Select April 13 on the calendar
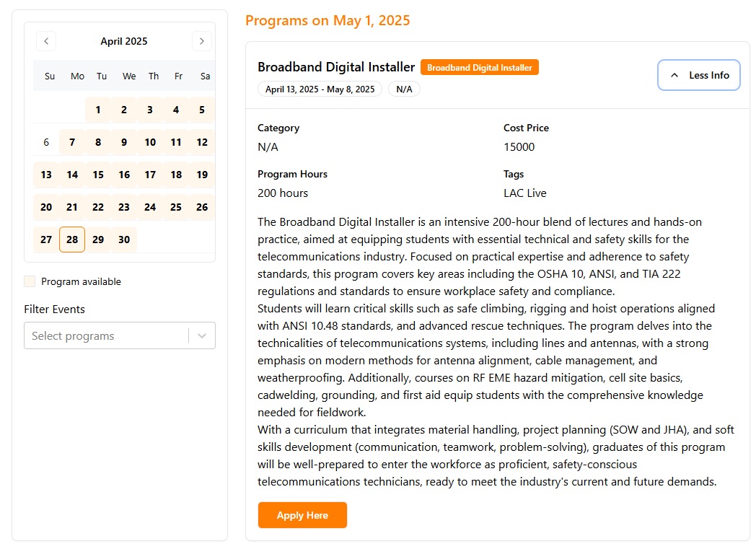 tap(45, 175)
